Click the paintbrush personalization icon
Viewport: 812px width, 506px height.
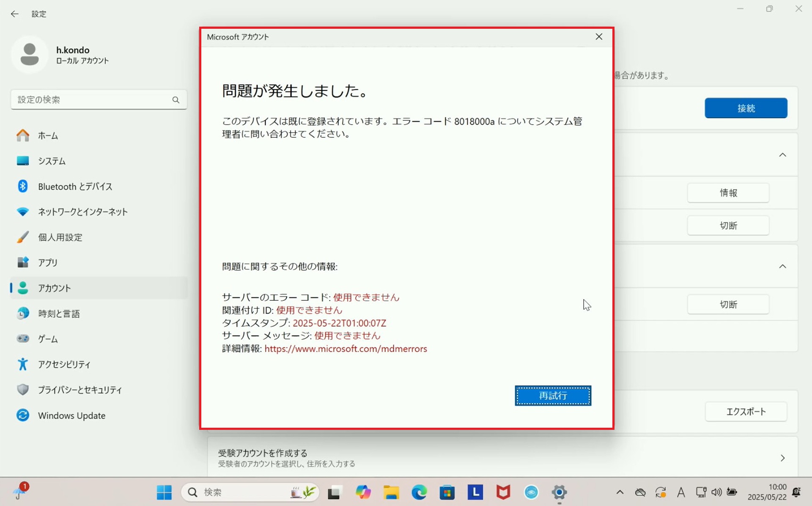[23, 237]
